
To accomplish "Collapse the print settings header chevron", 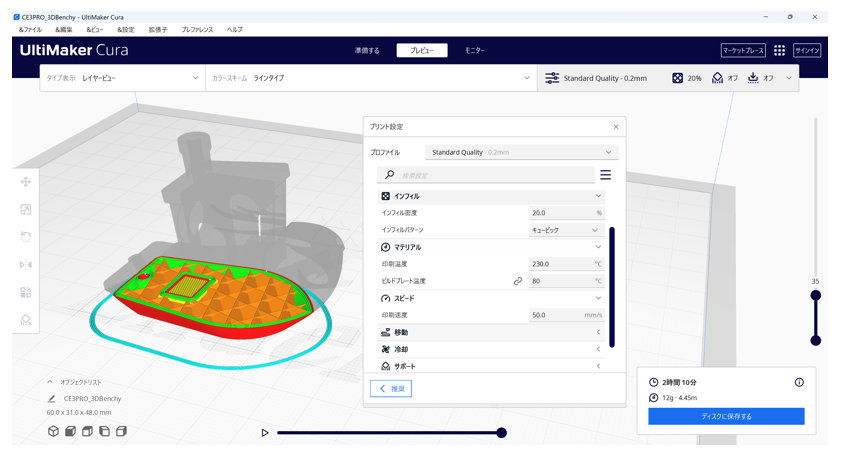I will point(789,78).
